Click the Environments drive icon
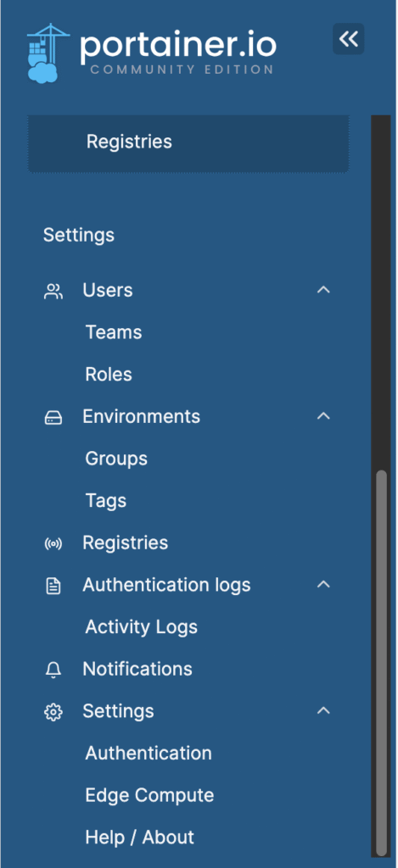Image resolution: width=398 pixels, height=868 pixels. point(53,417)
